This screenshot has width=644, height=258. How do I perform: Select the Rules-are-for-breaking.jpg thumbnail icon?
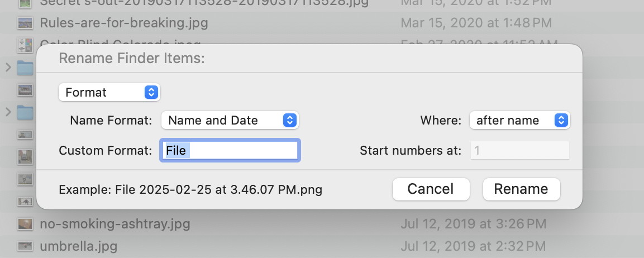pyautogui.click(x=25, y=22)
